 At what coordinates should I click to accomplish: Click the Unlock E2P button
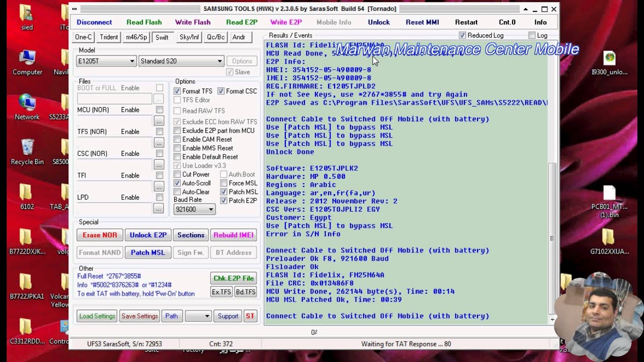148,235
